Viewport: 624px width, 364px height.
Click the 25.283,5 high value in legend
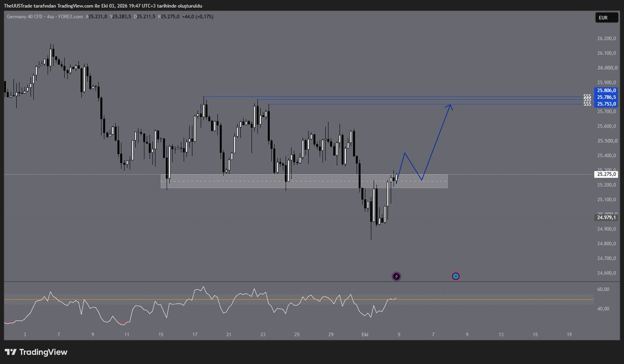(x=121, y=17)
